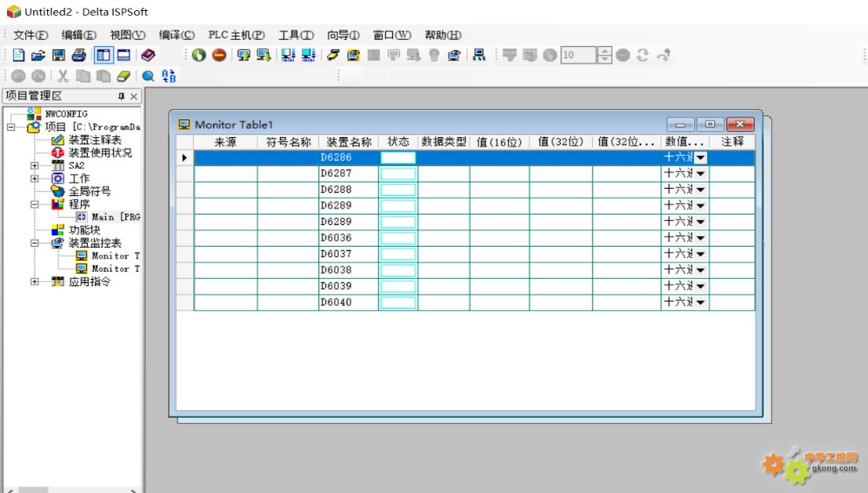This screenshot has height=493, width=868.
Task: Click the spinner up arrow beside 10
Action: 605,51
